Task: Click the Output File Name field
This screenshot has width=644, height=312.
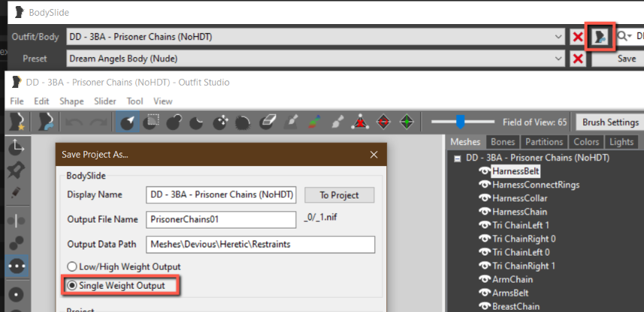Action: (x=221, y=220)
